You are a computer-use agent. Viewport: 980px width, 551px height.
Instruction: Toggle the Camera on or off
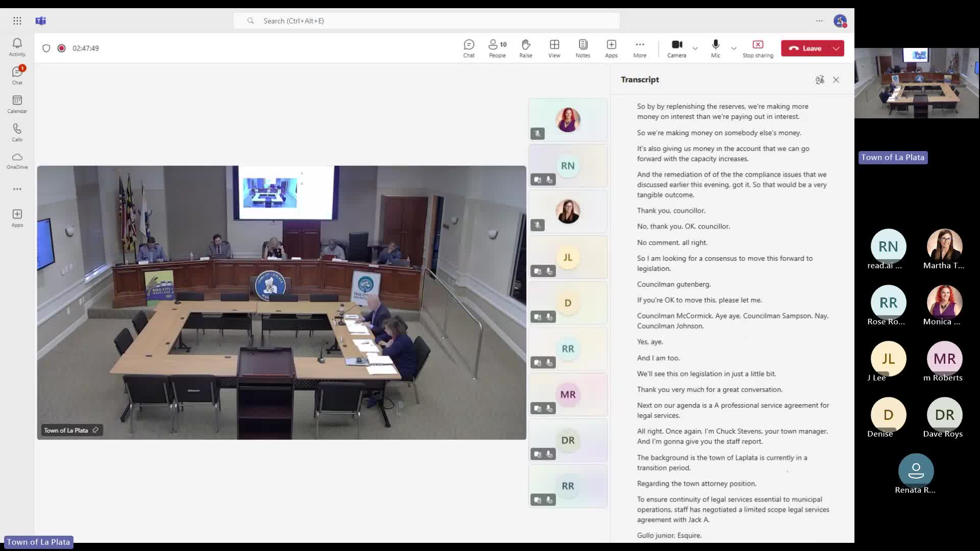point(677,48)
